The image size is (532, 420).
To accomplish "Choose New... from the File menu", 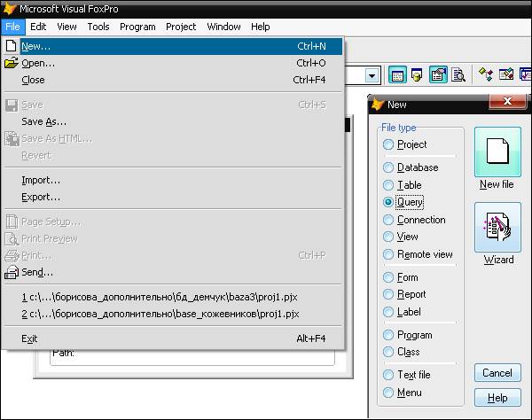I will 174,46.
